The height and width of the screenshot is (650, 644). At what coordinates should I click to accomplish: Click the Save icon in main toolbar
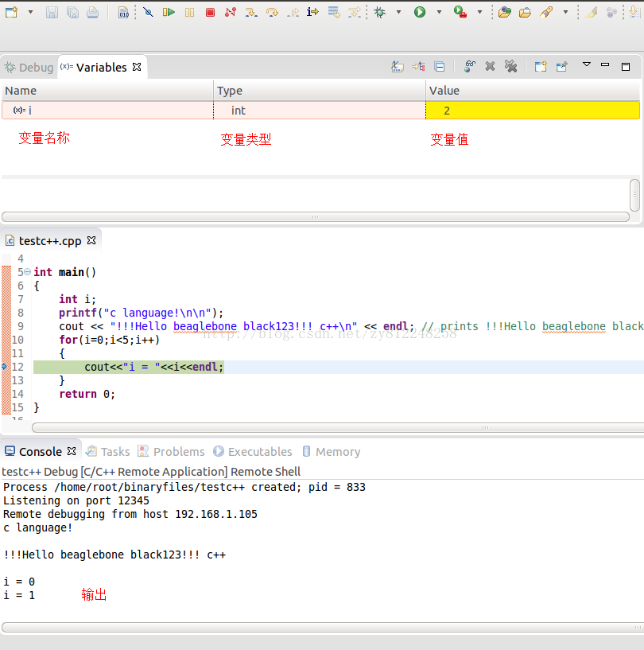coord(52,12)
